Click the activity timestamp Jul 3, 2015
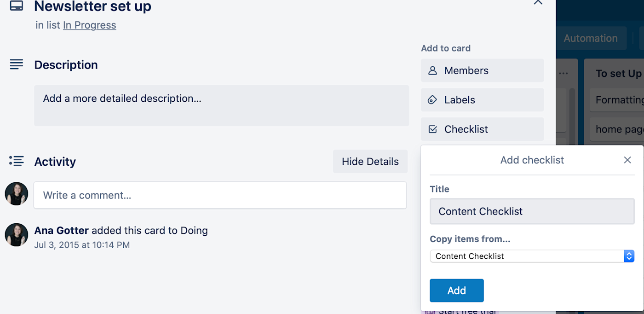 [82, 245]
